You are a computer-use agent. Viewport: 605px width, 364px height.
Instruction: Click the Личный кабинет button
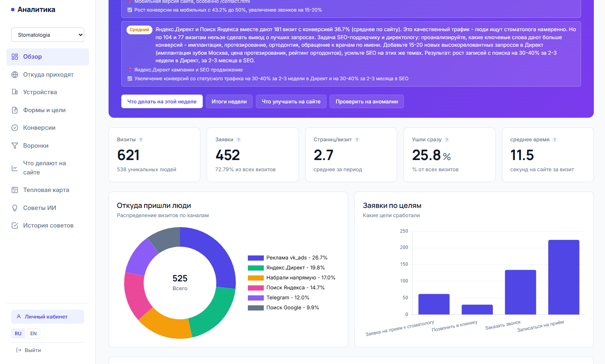tap(47, 317)
